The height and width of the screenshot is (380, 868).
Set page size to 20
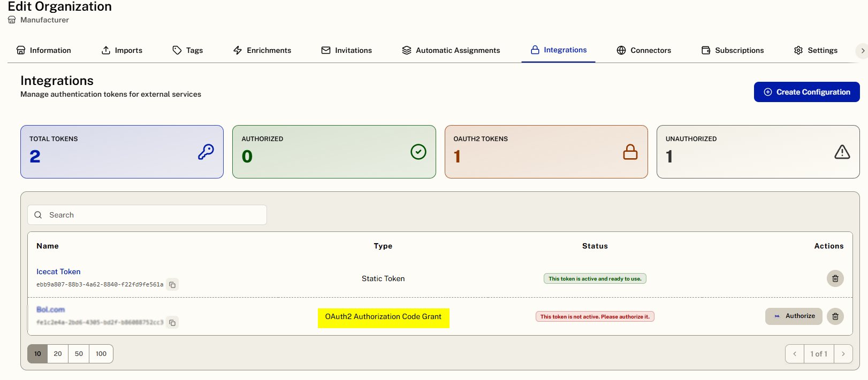pyautogui.click(x=58, y=354)
